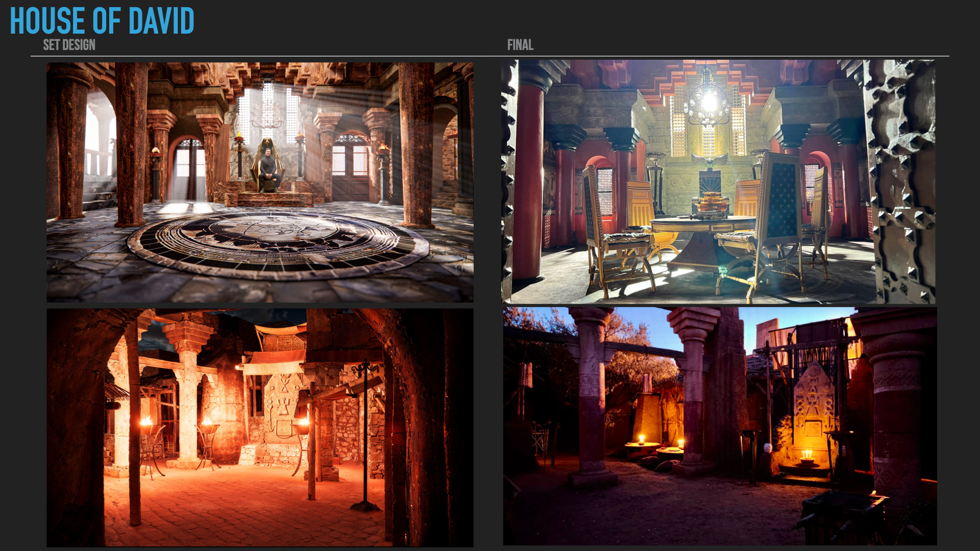Click the HOUSE OF DAVID title
980x551 pixels.
102,20
